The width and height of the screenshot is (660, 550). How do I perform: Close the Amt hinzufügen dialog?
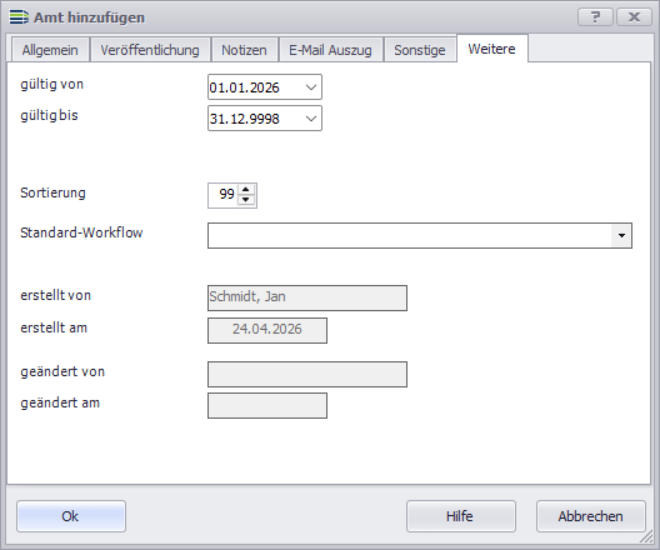633,17
